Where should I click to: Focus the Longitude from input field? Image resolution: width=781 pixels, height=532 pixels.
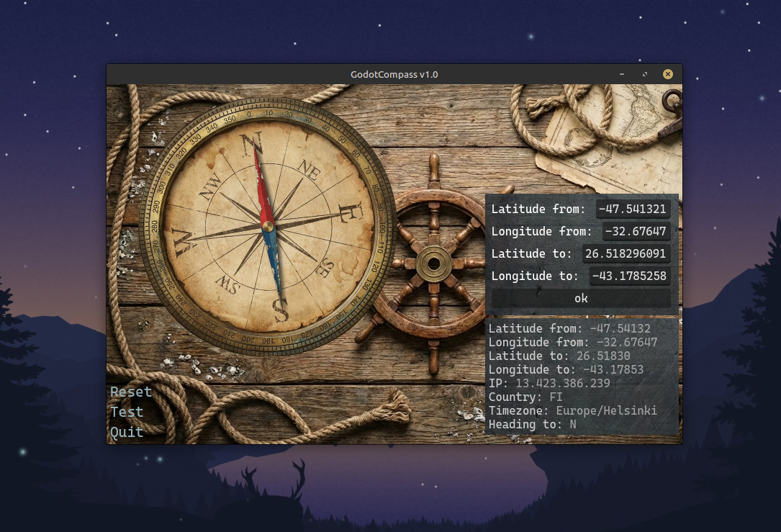pyautogui.click(x=636, y=231)
